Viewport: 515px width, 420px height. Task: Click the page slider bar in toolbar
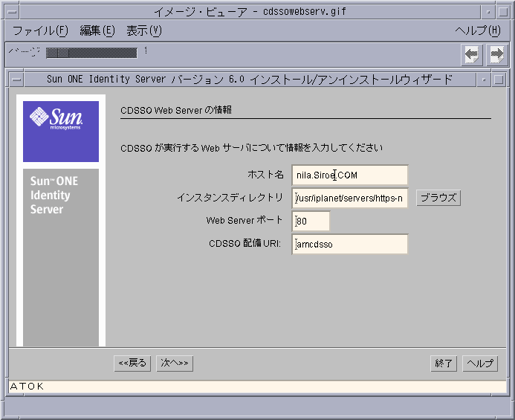(91, 53)
